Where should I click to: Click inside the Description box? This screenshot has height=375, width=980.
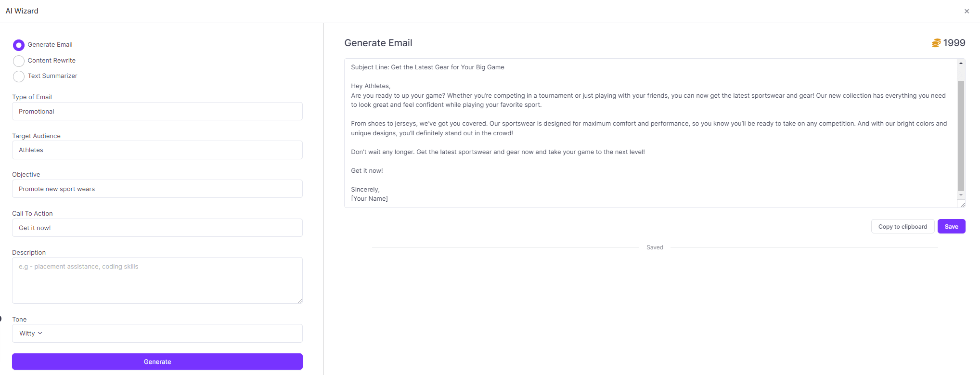(x=157, y=280)
